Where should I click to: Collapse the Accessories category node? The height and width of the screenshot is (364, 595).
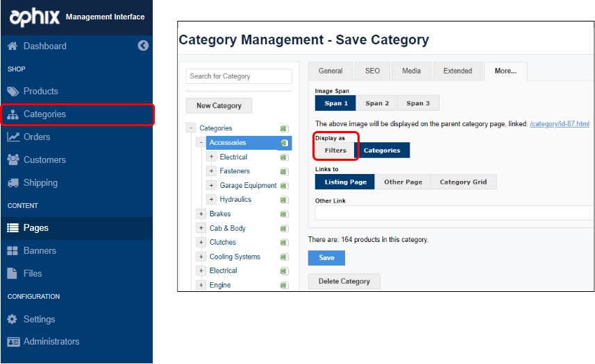201,143
